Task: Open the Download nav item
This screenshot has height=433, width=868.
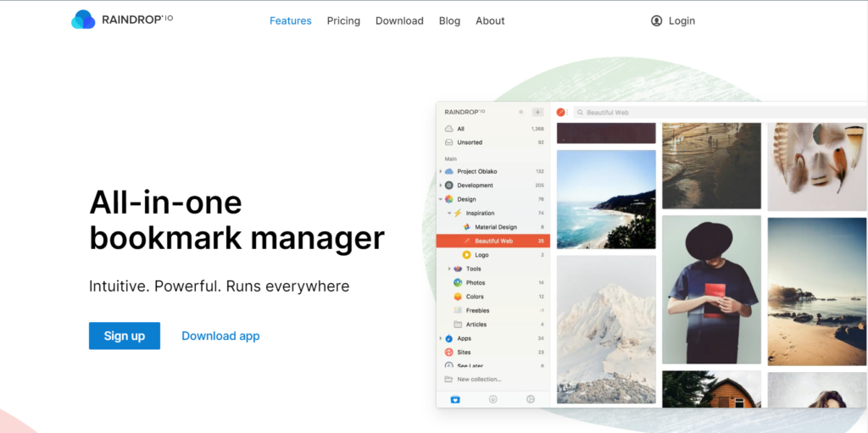Action: (400, 21)
